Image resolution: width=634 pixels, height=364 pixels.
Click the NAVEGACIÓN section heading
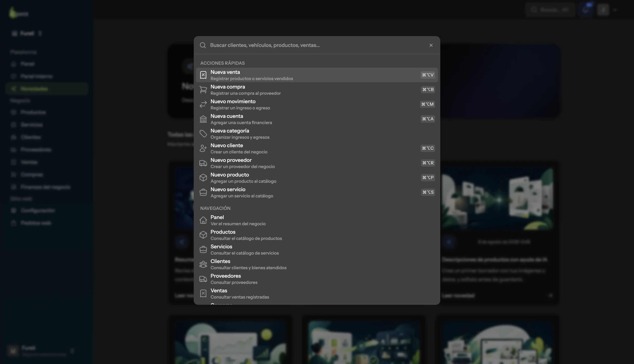[215, 208]
